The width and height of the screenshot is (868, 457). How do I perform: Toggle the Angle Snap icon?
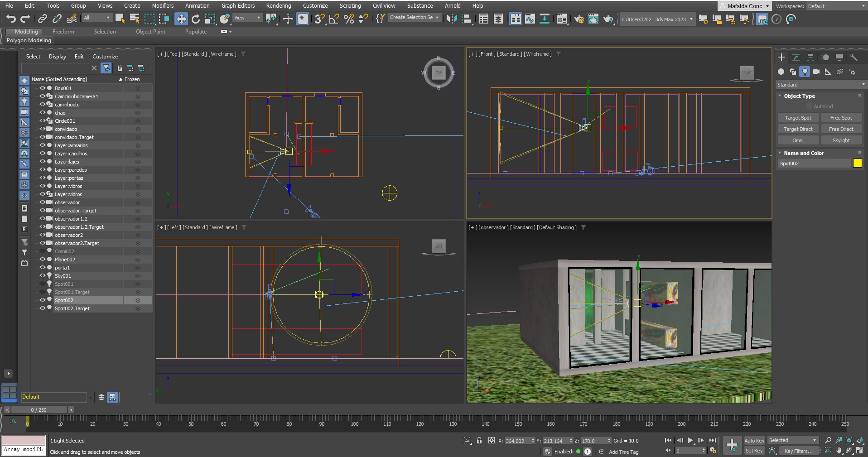click(x=334, y=19)
